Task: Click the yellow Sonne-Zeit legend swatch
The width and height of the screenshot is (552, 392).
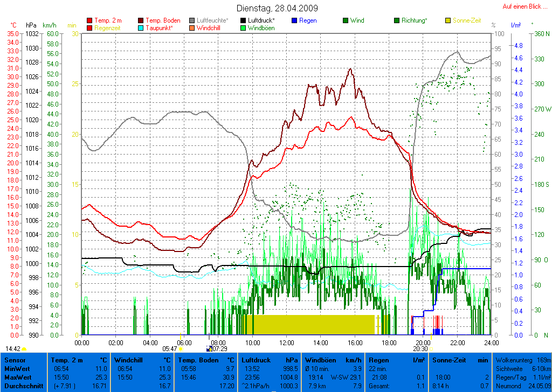Action: 448,20
